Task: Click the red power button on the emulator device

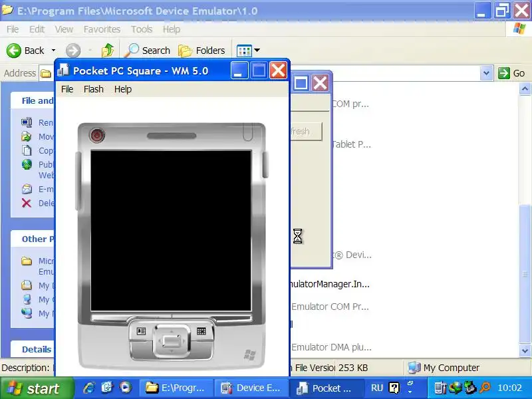Action: [x=97, y=136]
